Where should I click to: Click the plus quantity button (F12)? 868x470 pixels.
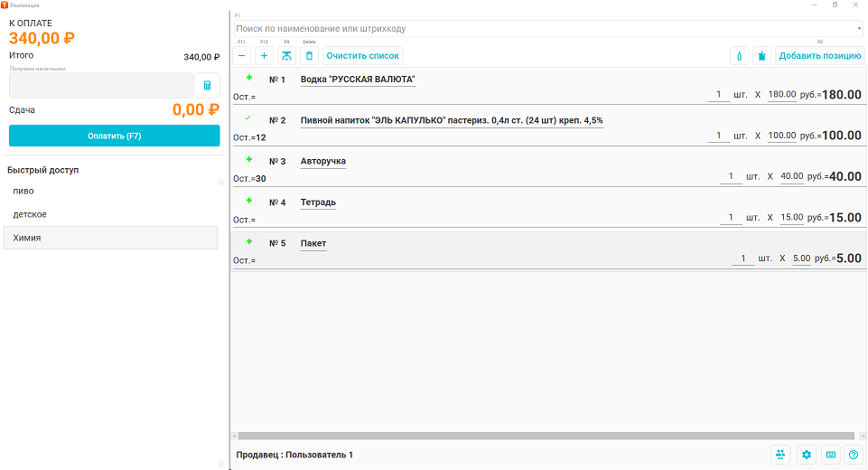coord(264,55)
